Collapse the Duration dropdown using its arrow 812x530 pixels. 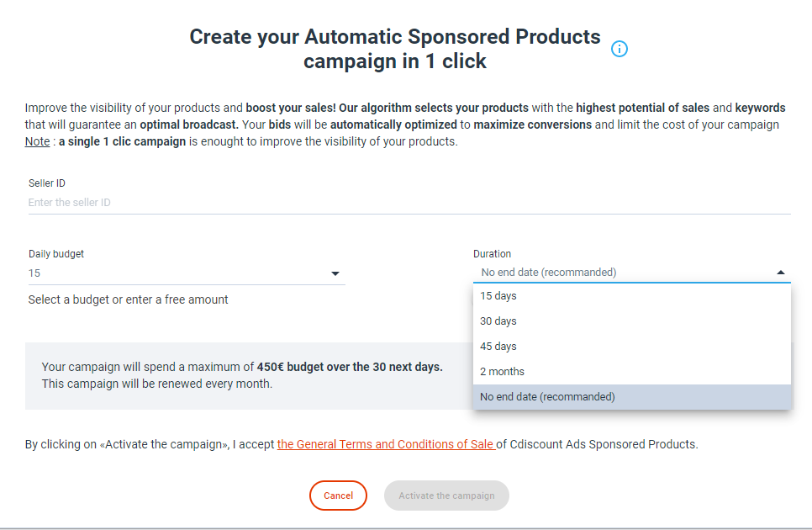(x=781, y=273)
